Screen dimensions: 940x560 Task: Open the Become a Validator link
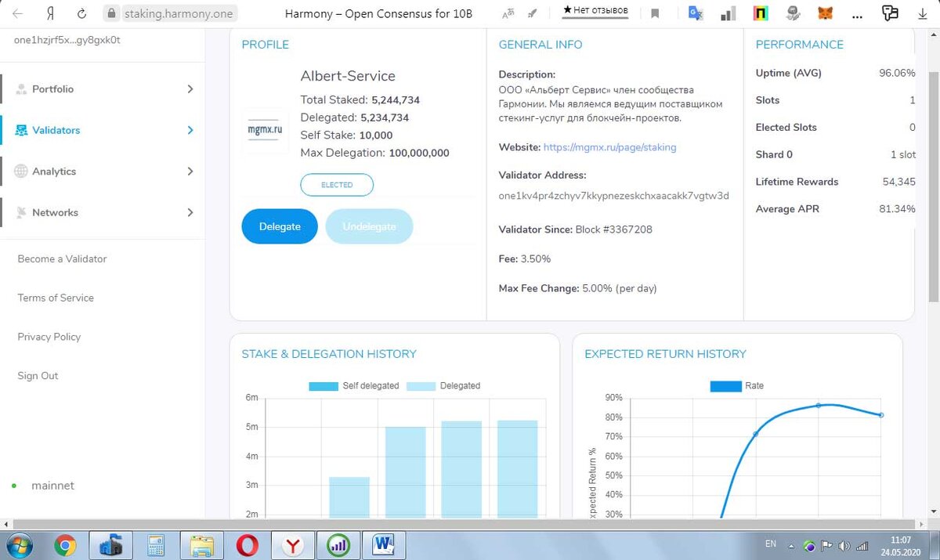(x=62, y=258)
